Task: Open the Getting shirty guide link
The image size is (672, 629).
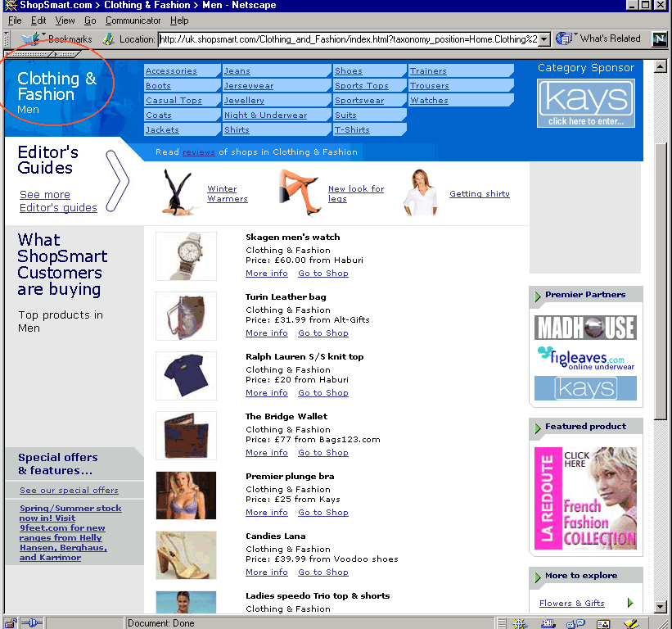Action: coord(480,194)
